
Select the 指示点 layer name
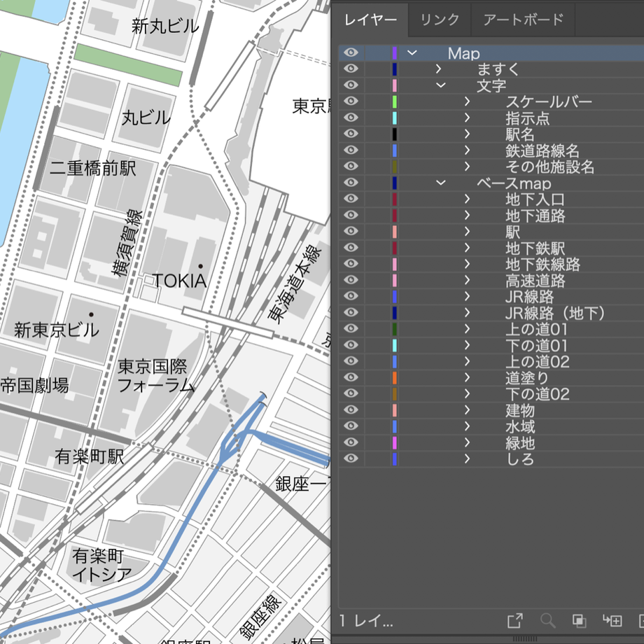click(527, 118)
